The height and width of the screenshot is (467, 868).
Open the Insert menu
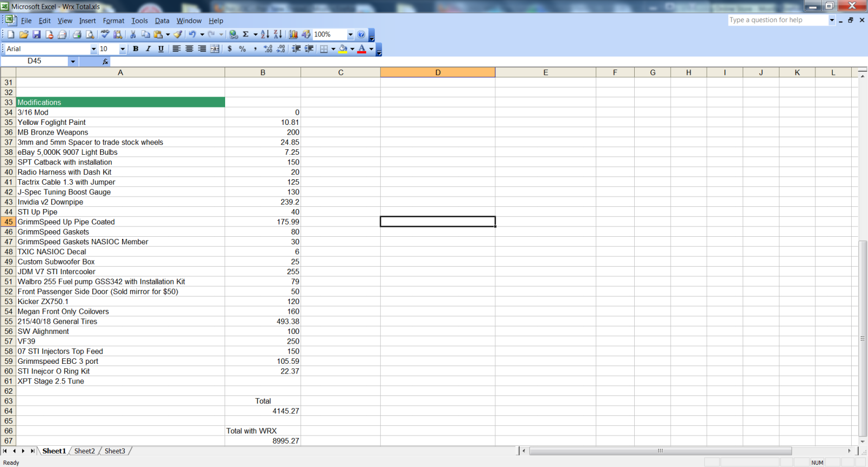(x=87, y=21)
